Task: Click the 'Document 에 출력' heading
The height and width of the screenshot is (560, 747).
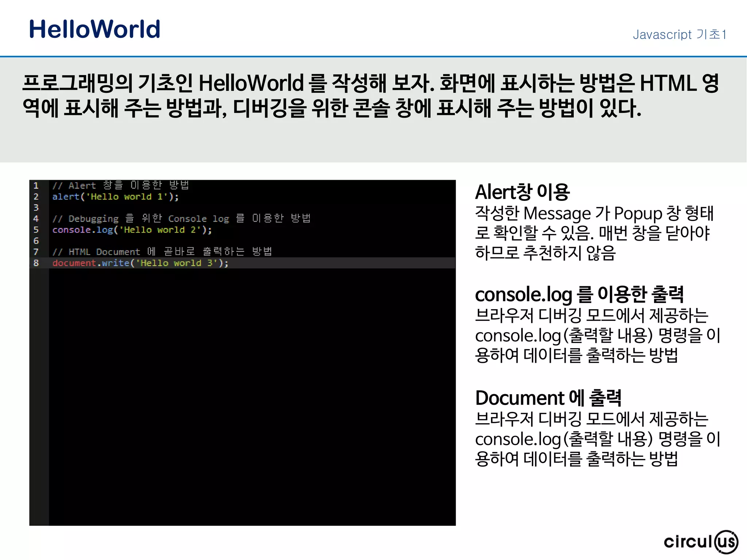Action: tap(548, 398)
